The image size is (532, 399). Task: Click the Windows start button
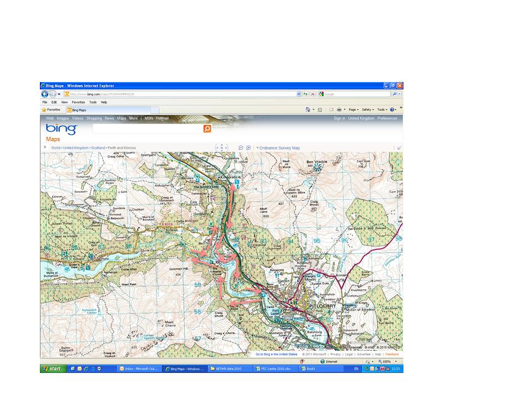[x=53, y=369]
